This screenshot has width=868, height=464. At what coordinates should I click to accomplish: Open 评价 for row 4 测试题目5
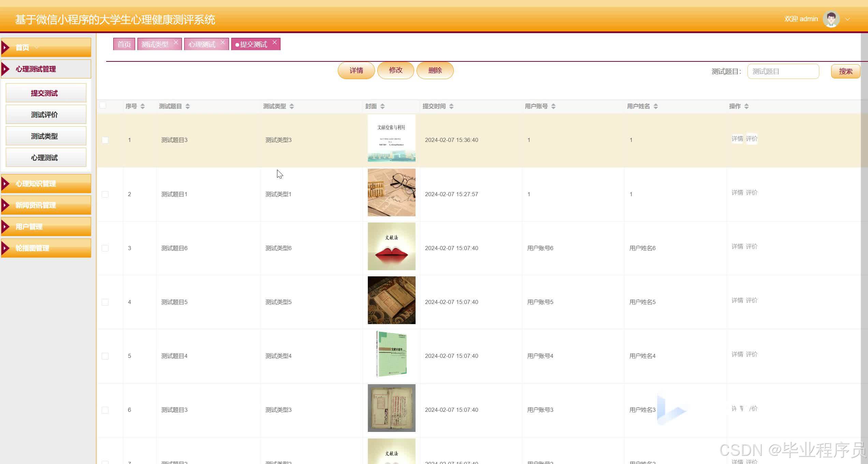[752, 301]
